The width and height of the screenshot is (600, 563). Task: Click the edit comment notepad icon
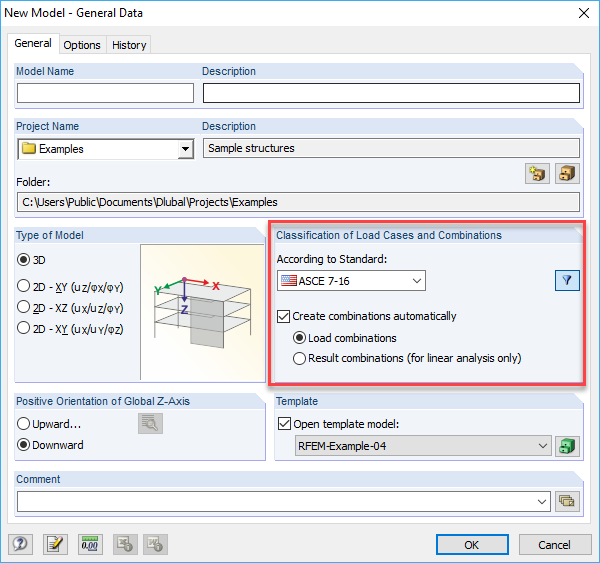55,544
